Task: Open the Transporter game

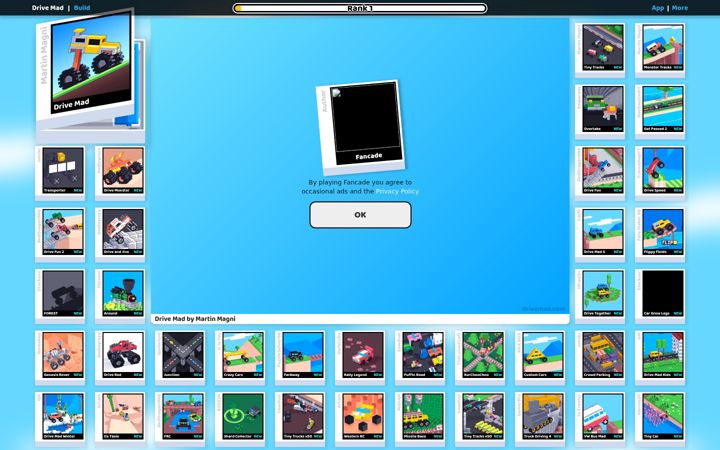Action: (60, 173)
